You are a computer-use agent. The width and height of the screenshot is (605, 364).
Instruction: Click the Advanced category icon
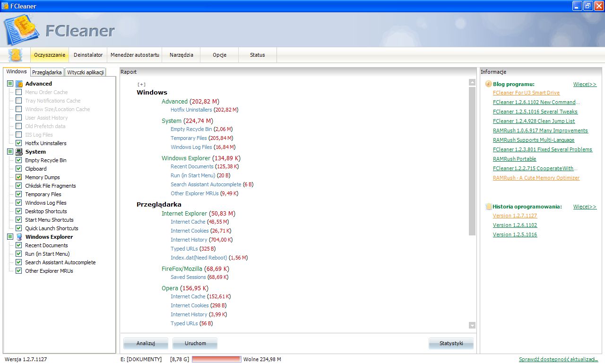[19, 84]
